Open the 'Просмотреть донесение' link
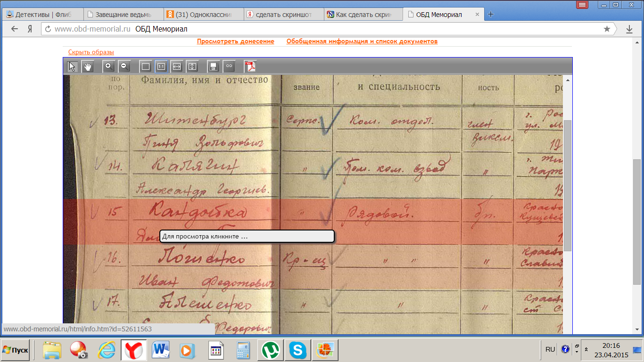The height and width of the screenshot is (362, 644). 235,41
